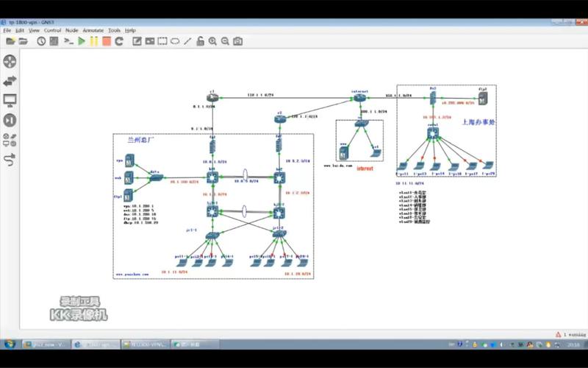588x368 pixels.
Task: Stop all nodes with the red square icon
Action: (x=107, y=41)
